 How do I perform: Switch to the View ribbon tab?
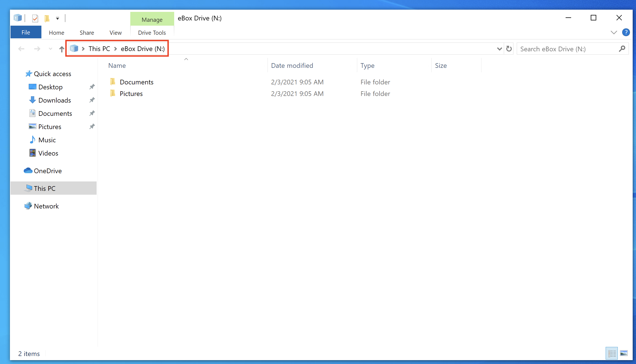click(115, 33)
